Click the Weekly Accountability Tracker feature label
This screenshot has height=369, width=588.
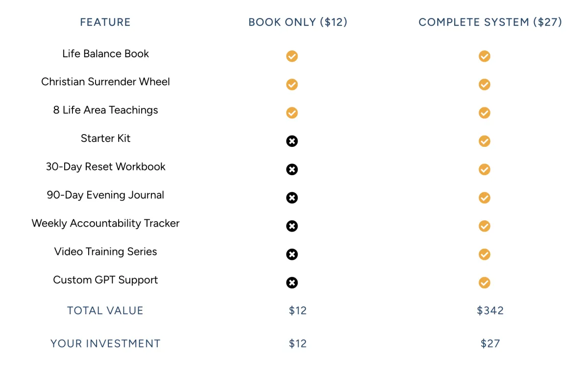click(105, 224)
